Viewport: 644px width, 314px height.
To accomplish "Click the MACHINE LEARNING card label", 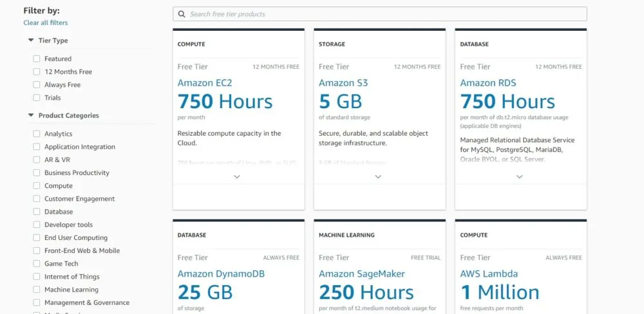I will click(346, 235).
